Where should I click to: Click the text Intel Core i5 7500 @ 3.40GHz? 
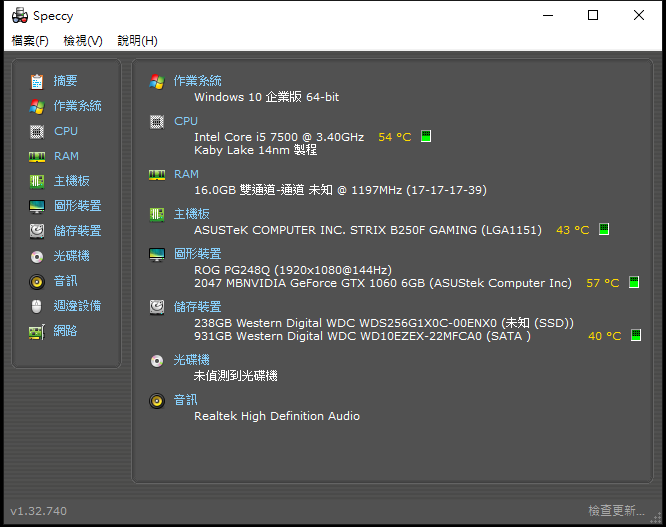279,137
